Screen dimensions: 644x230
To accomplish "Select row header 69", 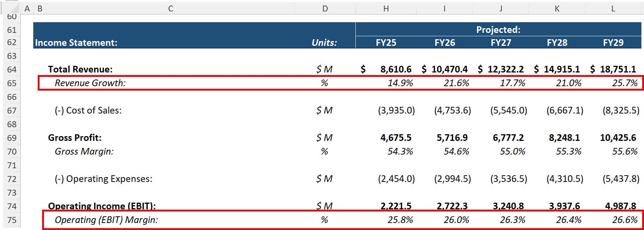I will pyautogui.click(x=12, y=138).
